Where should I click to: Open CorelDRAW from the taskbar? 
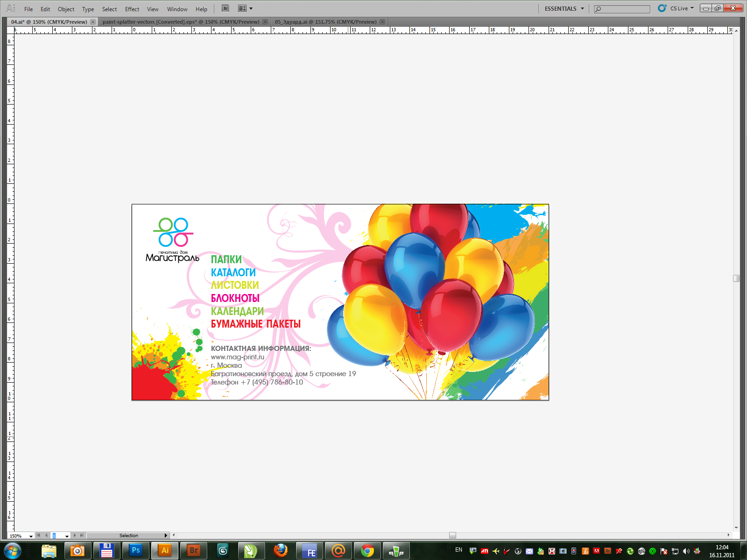point(251,551)
